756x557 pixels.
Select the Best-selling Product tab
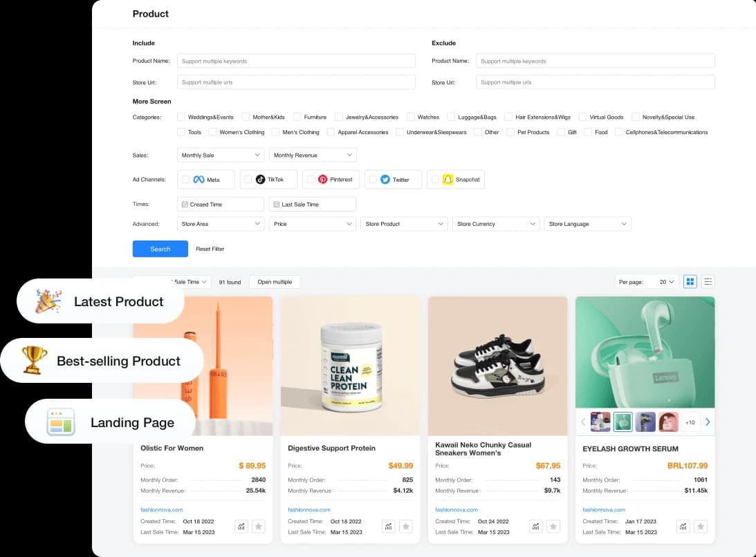pos(102,361)
